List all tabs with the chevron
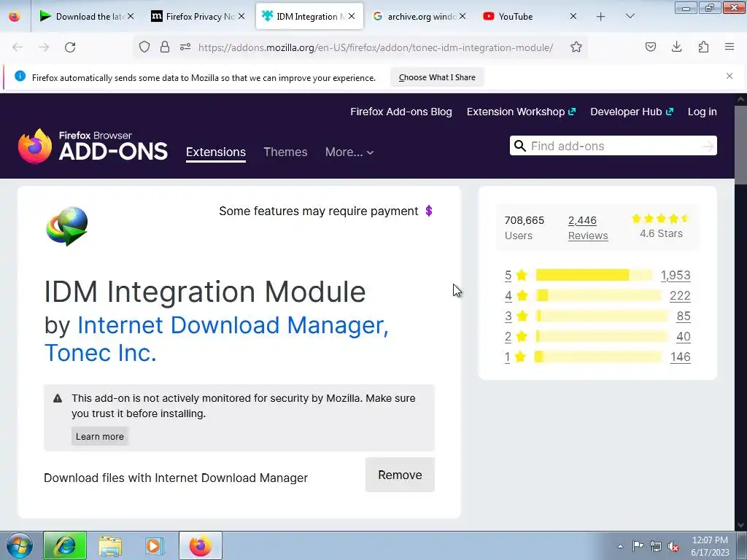Viewport: 747px width, 560px height. [x=630, y=16]
